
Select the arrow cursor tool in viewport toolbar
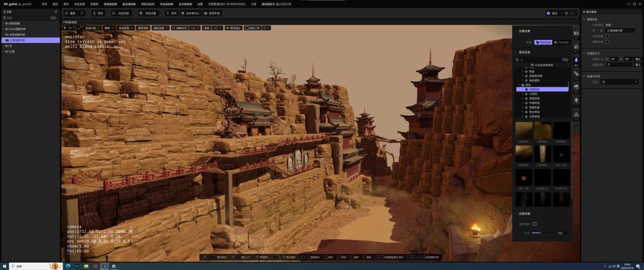[66, 27]
